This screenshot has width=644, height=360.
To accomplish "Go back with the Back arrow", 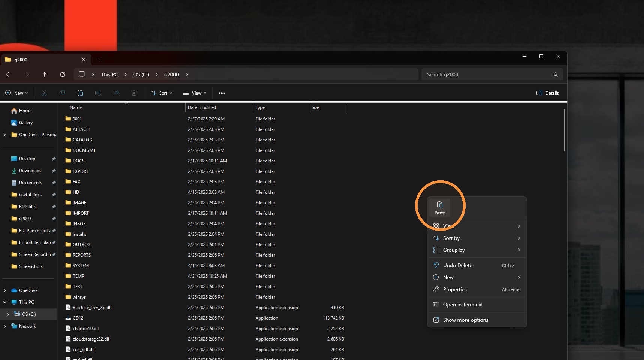I will tap(9, 74).
